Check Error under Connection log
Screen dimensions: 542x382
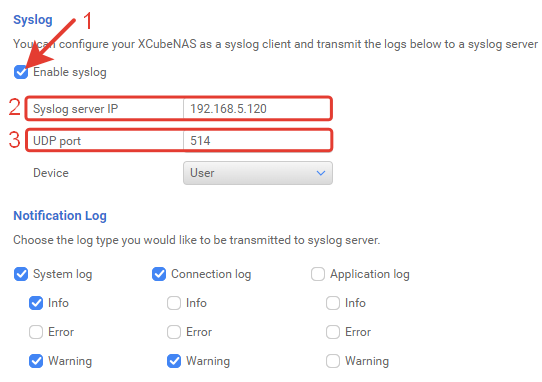click(174, 332)
